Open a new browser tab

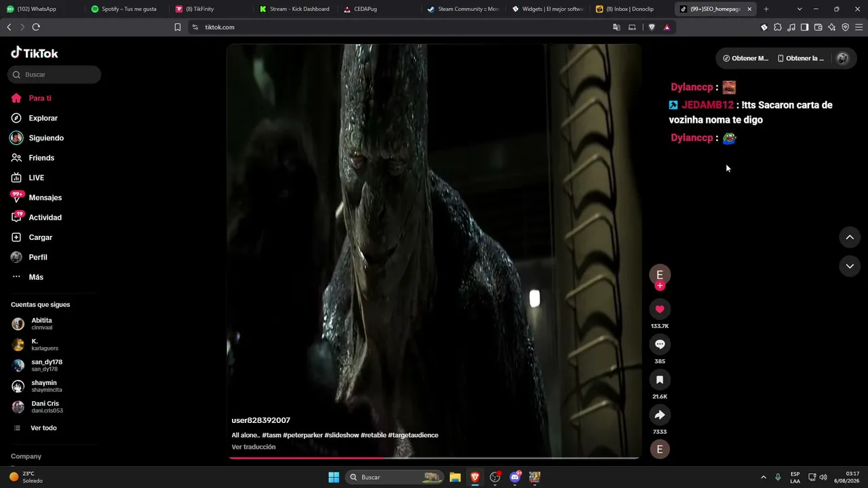point(766,9)
